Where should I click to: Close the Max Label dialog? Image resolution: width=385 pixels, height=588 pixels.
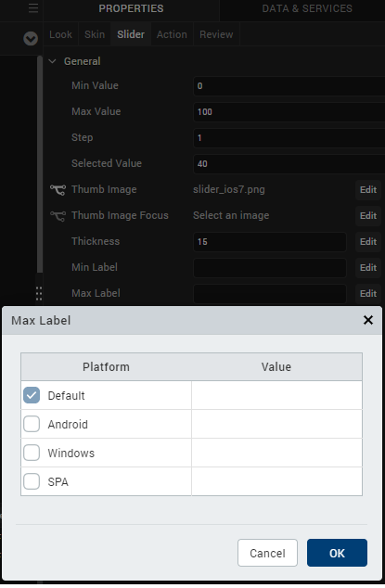click(368, 320)
